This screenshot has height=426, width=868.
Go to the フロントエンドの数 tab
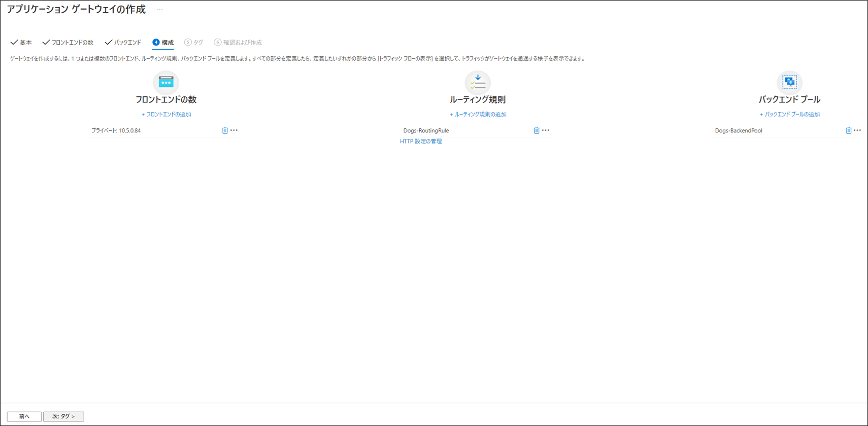68,43
